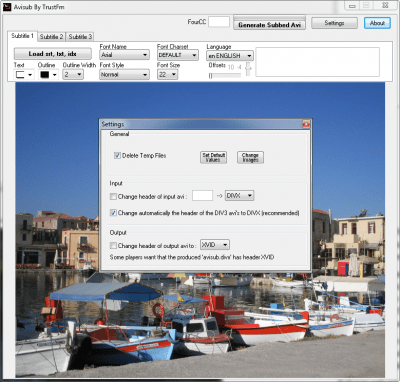Screen dimensions: 400x382
Task: Click the Avisub app icon in title bar
Action: pyautogui.click(x=7, y=7)
